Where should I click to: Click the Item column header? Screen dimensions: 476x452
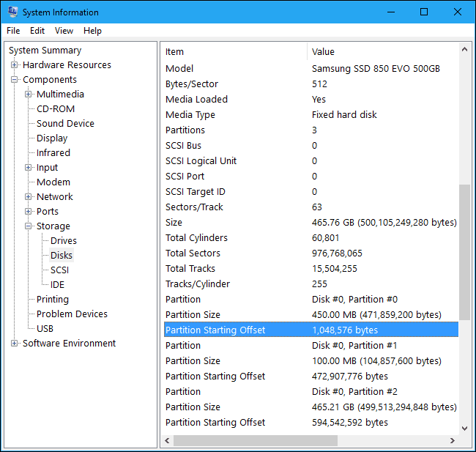233,52
